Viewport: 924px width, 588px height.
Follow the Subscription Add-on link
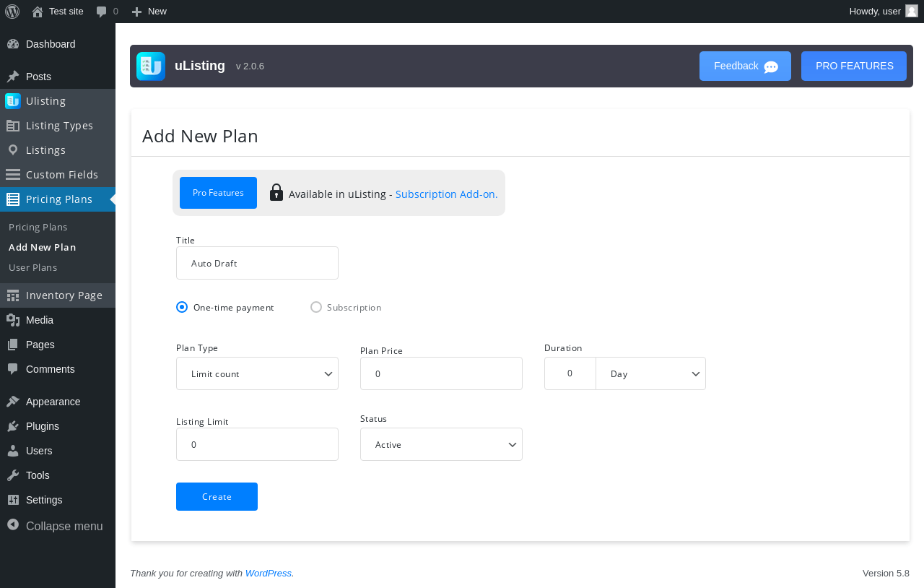447,194
